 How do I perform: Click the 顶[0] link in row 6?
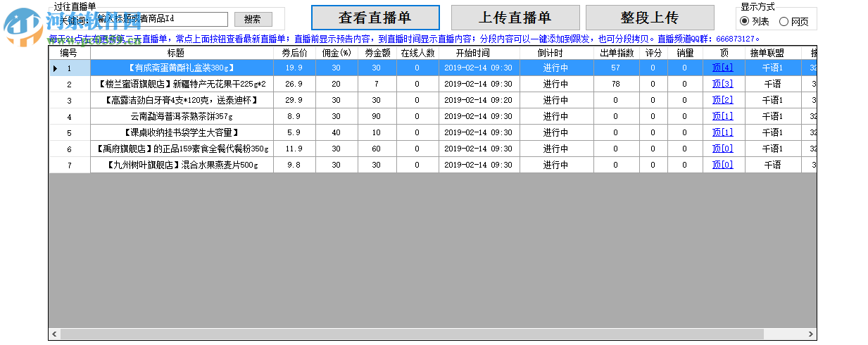[722, 149]
